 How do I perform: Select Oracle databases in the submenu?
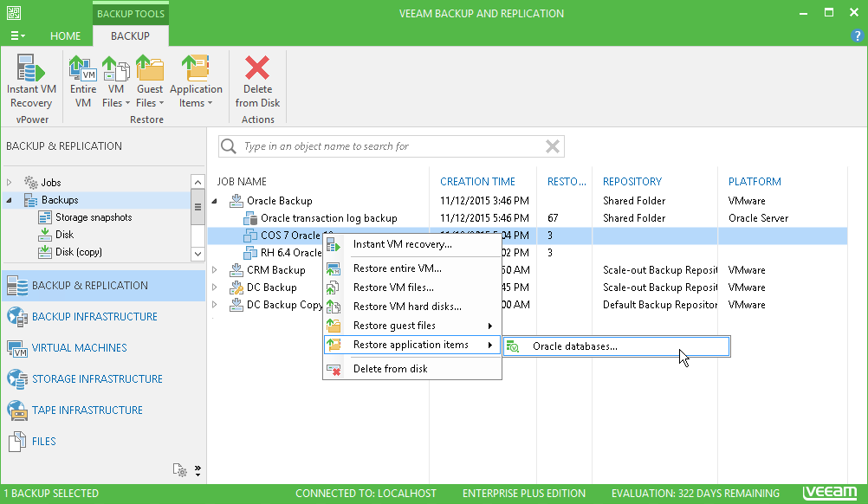point(617,346)
